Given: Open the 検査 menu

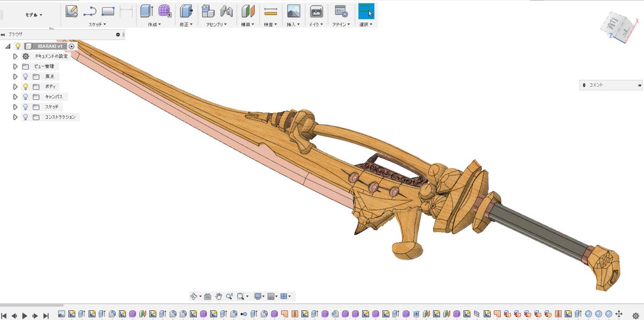Looking at the screenshot, I should tap(270, 24).
